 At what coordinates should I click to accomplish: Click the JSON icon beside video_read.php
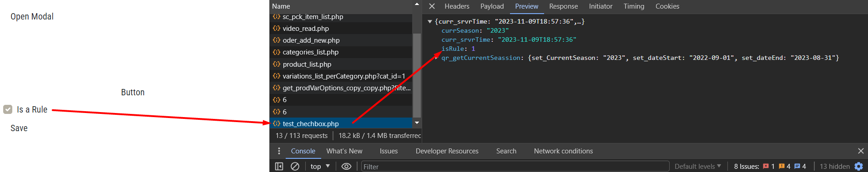pyautogui.click(x=276, y=28)
